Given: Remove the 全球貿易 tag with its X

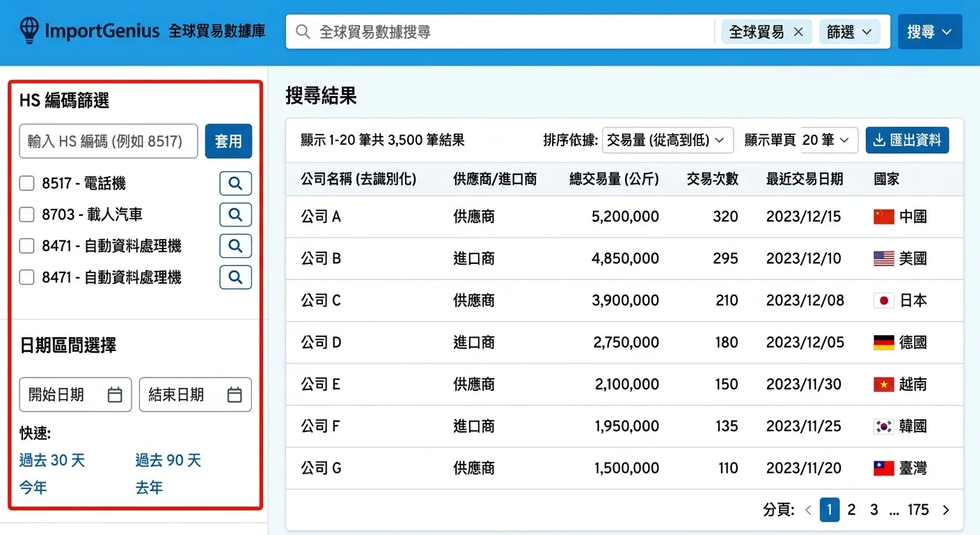Looking at the screenshot, I should point(798,32).
